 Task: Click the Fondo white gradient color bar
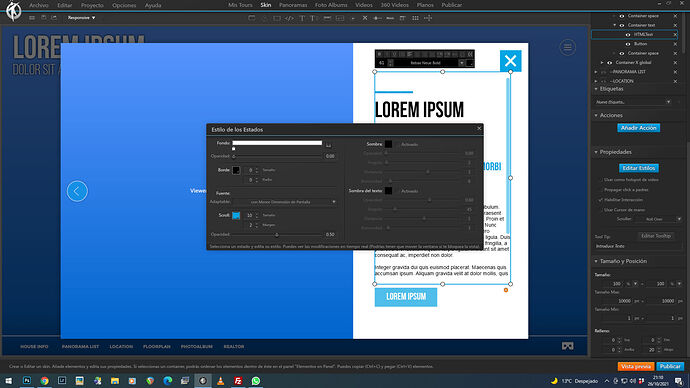277,143
